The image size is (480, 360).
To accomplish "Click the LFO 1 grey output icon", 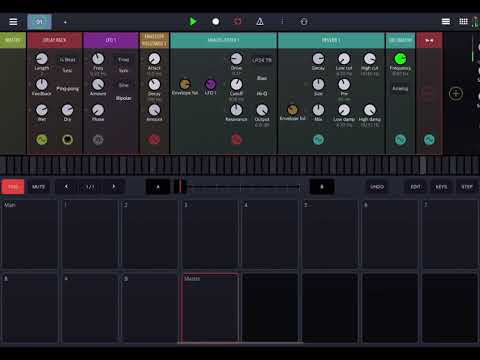I will (x=98, y=140).
